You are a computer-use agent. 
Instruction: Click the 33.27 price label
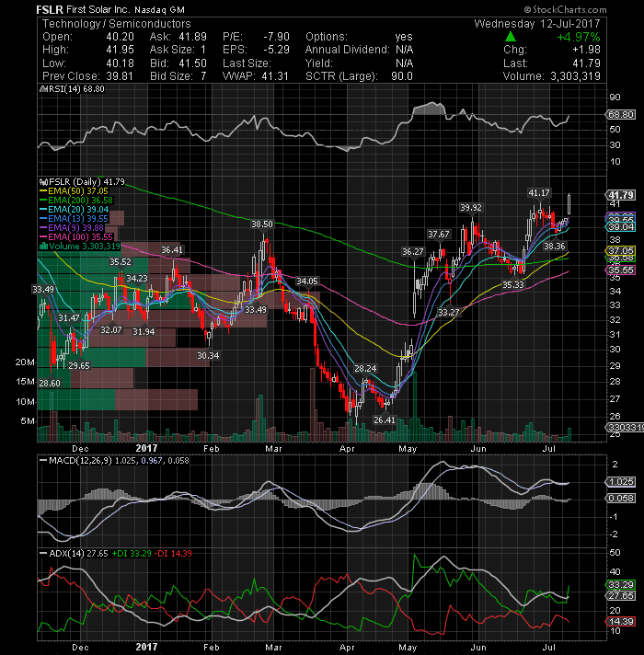click(x=449, y=312)
